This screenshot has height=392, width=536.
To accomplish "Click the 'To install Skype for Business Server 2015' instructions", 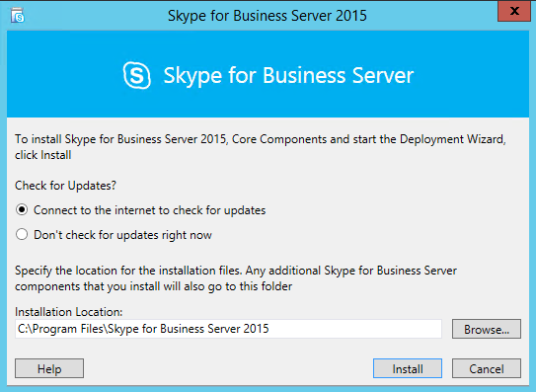I will [261, 147].
